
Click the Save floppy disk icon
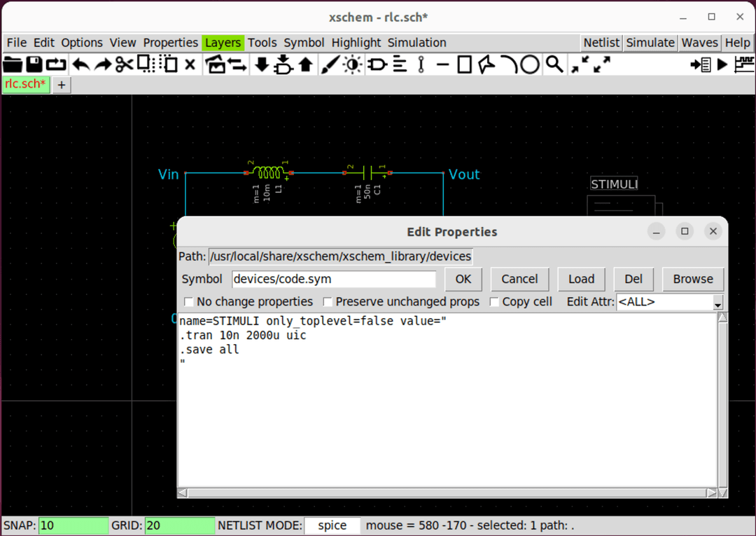pos(34,65)
